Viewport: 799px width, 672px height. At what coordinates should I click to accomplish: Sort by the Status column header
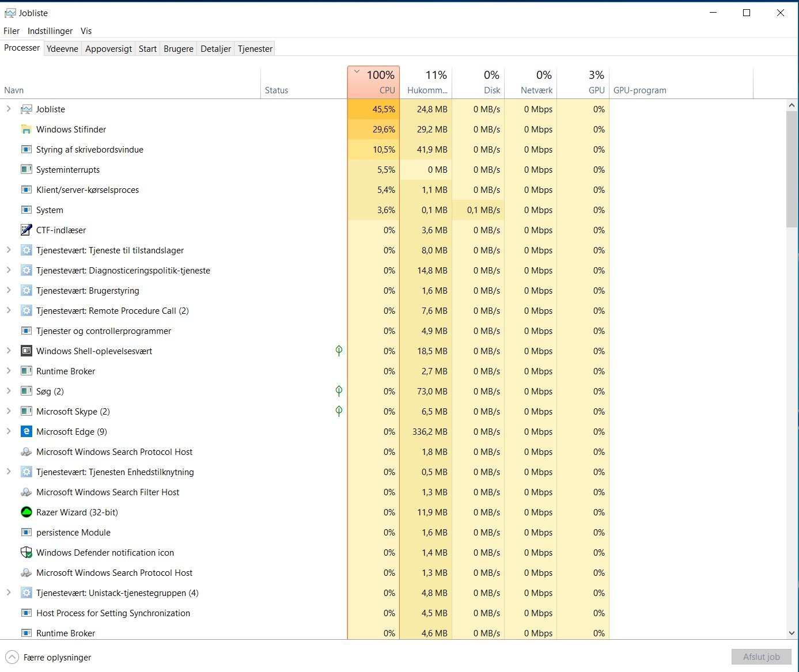[x=304, y=82]
